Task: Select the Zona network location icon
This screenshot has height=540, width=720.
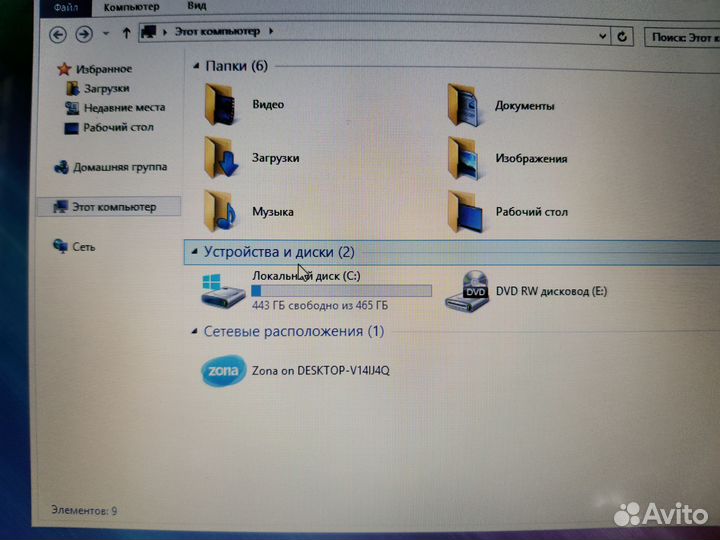Action: click(x=224, y=371)
